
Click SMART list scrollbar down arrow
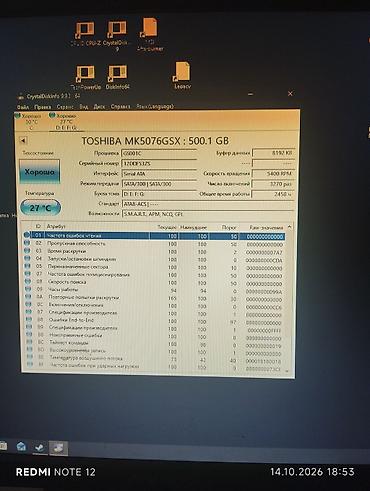pos(287,370)
